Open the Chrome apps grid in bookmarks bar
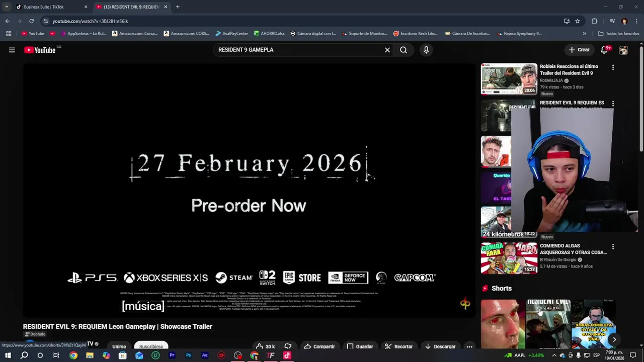644x362 pixels. (9, 34)
